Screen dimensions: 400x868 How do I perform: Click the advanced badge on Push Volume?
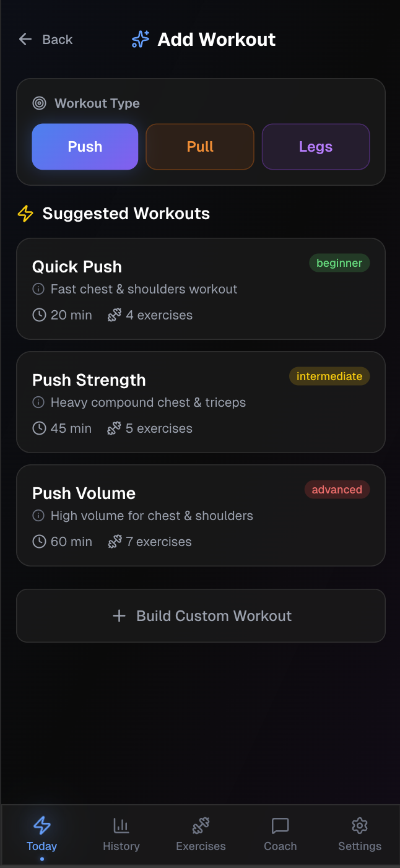337,490
